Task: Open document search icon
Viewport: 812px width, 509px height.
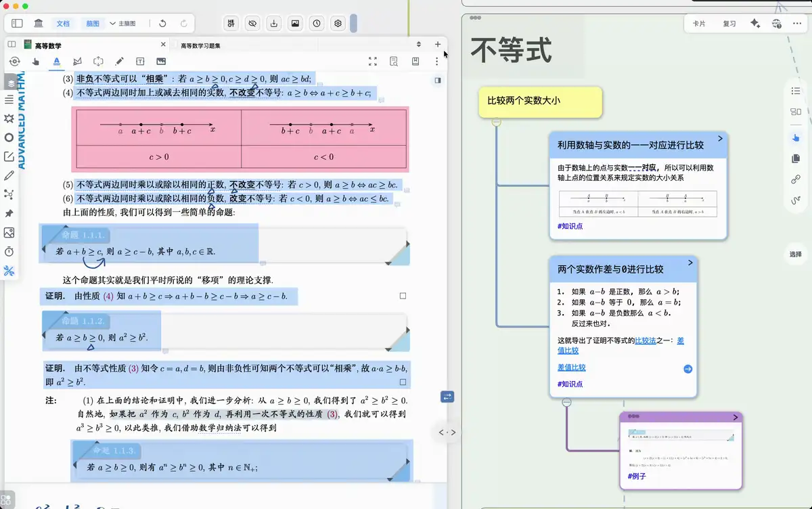Action: (x=394, y=62)
